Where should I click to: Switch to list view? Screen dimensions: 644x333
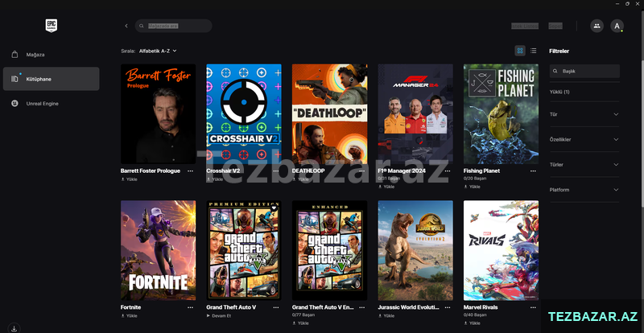(533, 51)
